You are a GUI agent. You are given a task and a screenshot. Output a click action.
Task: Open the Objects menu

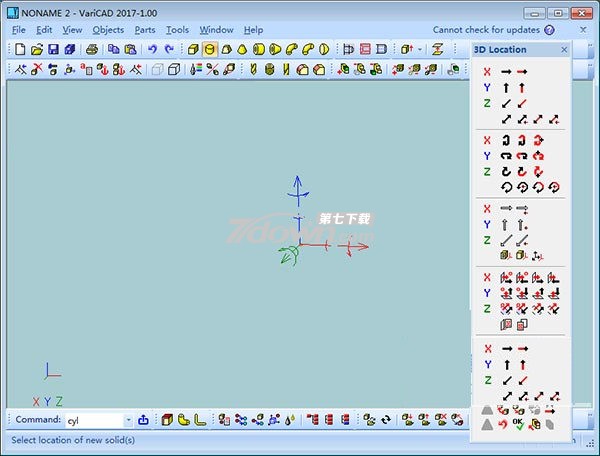[x=108, y=30]
